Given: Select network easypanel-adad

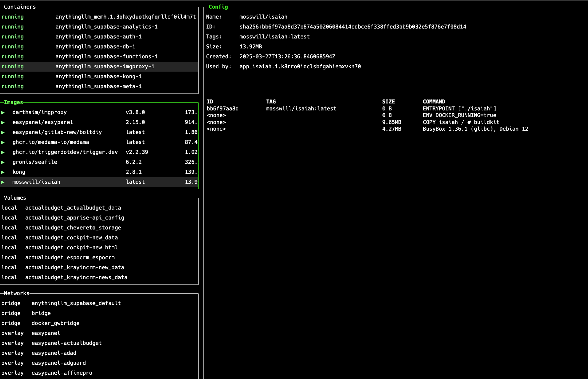Looking at the screenshot, I should [x=54, y=353].
